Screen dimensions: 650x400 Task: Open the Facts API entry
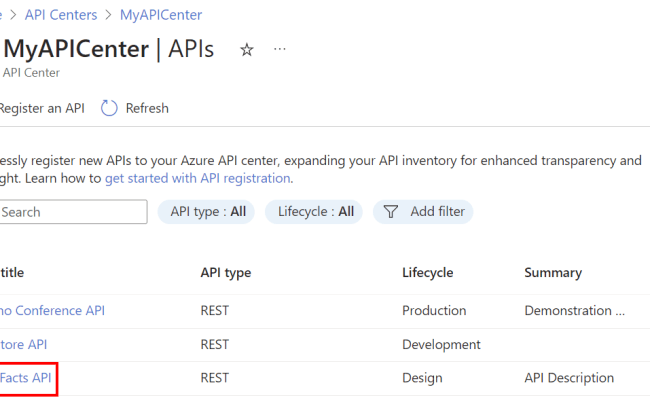27,378
